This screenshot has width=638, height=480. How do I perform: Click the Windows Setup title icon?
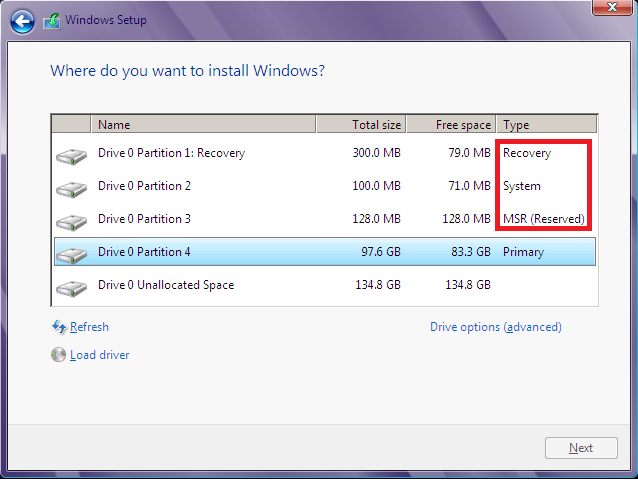pyautogui.click(x=52, y=21)
